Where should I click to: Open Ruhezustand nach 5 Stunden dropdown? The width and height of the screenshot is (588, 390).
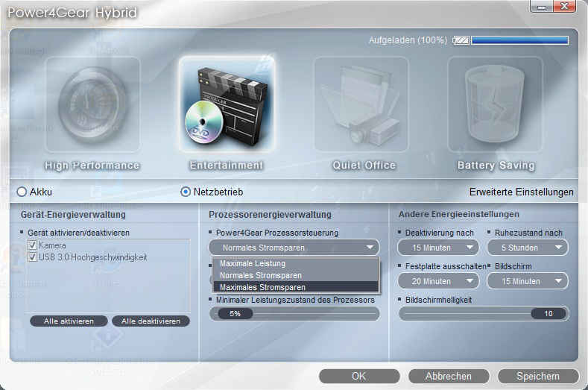click(x=528, y=248)
